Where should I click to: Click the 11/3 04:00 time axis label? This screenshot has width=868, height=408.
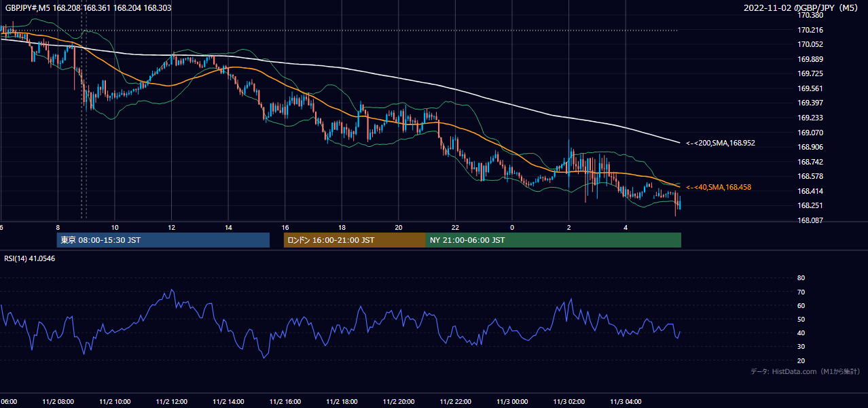pyautogui.click(x=626, y=401)
